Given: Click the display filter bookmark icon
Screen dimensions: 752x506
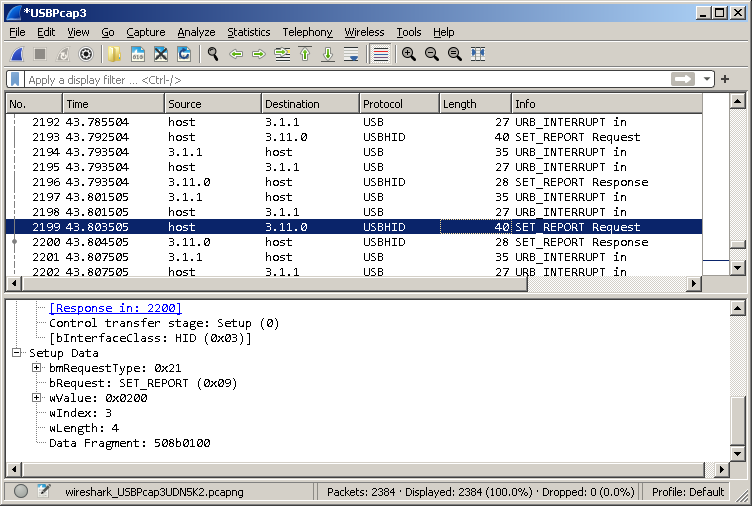Looking at the screenshot, I should [15, 79].
